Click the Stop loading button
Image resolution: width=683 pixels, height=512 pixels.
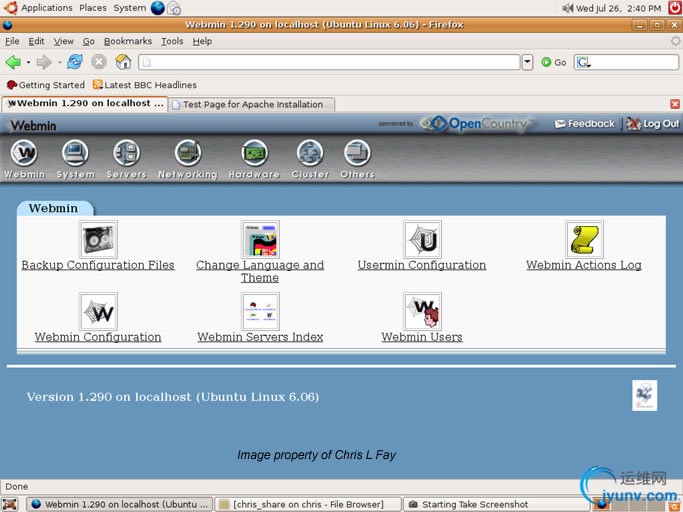click(99, 62)
